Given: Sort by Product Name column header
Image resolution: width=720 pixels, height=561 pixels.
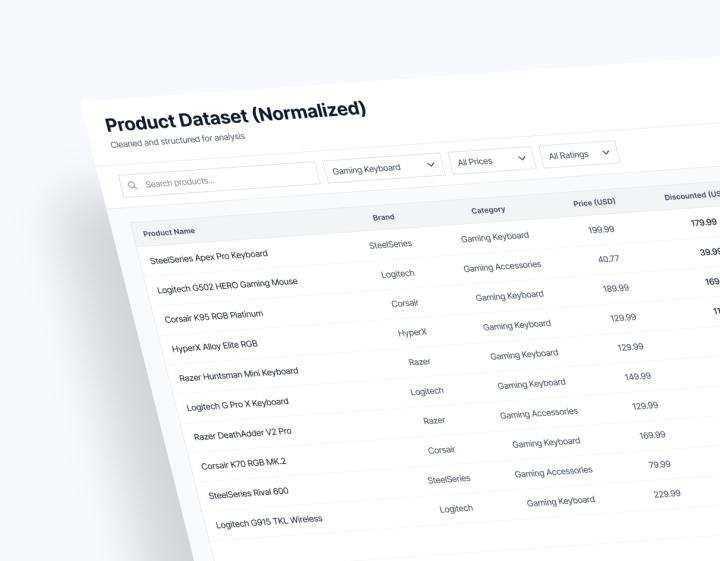Looking at the screenshot, I should (169, 232).
